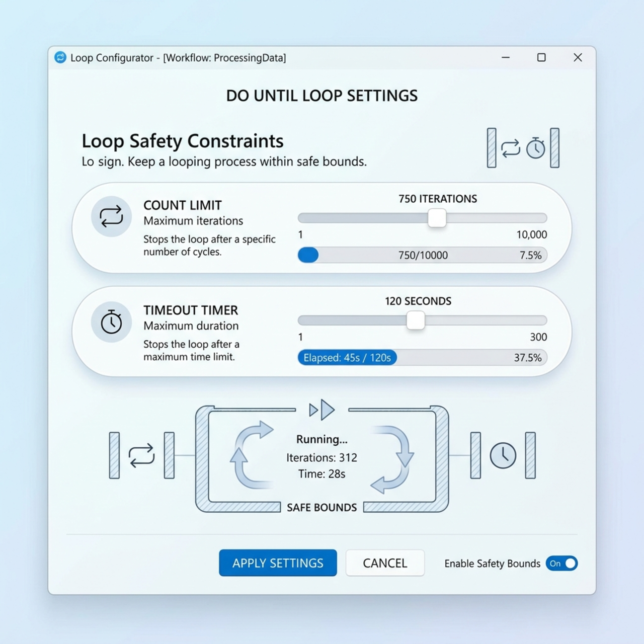This screenshot has width=644, height=644.
Task: Close the Loop Configurator window
Action: tap(578, 57)
